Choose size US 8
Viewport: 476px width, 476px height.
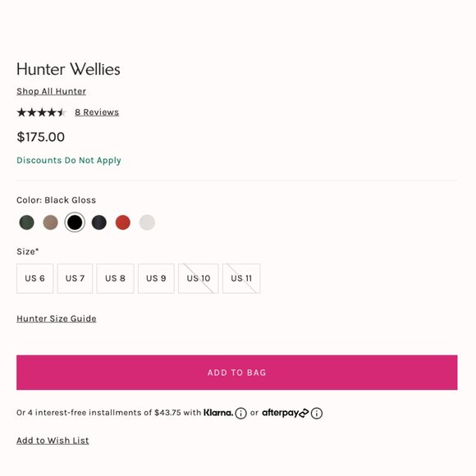point(116,278)
